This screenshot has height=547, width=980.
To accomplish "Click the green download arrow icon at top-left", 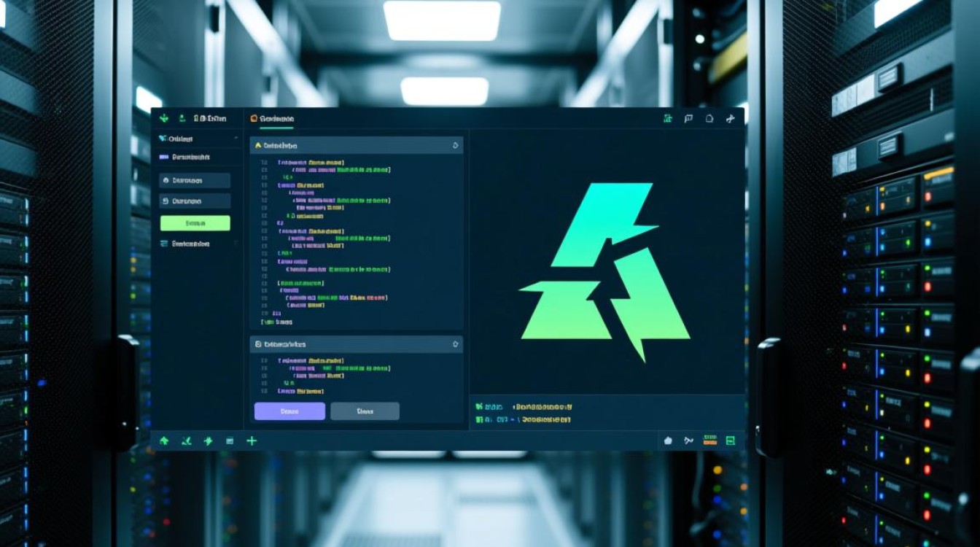I will click(x=164, y=118).
